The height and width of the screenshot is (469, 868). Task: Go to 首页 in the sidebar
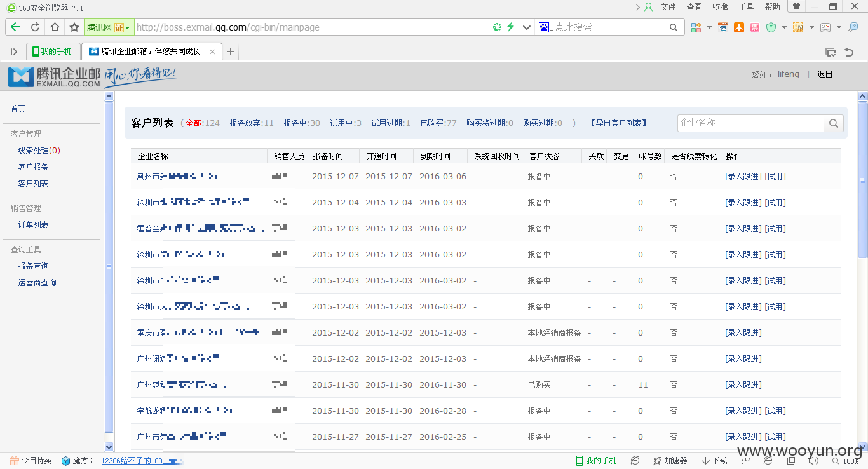pos(18,109)
